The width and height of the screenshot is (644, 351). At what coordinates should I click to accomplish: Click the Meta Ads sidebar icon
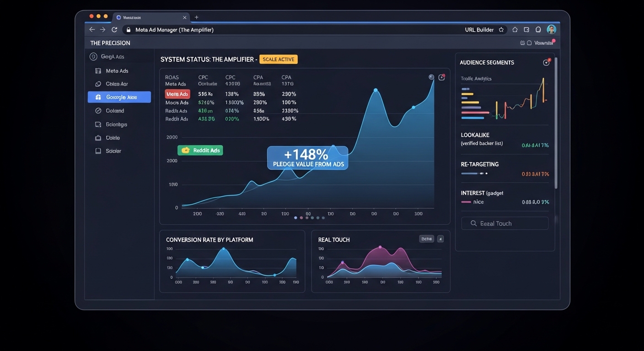[x=98, y=71]
